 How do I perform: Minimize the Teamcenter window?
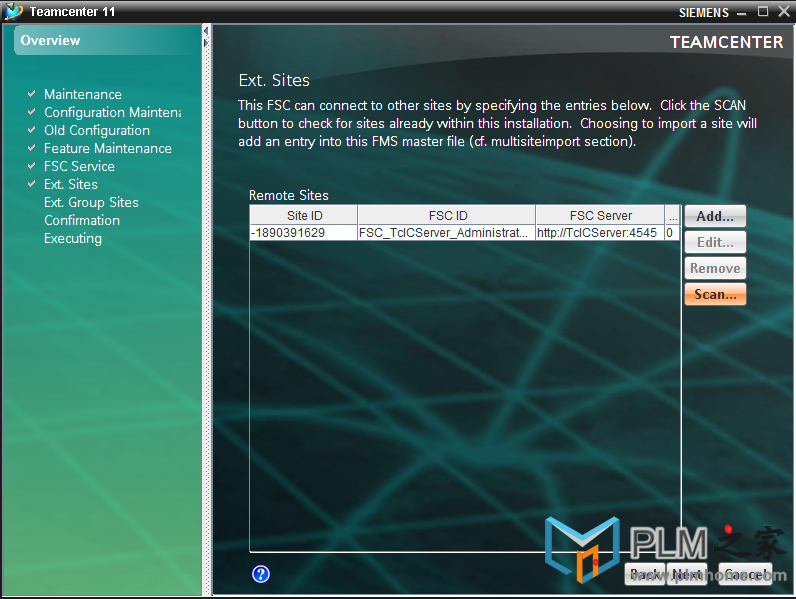click(742, 13)
